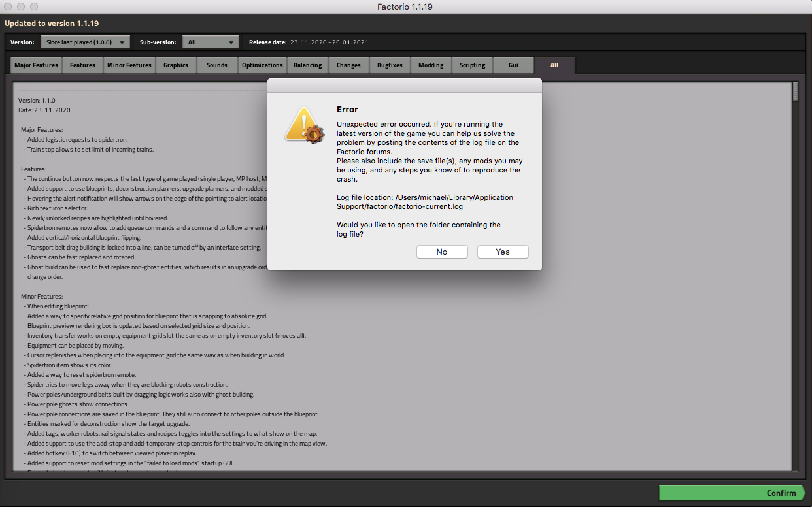
Task: Select the All tab
Action: click(x=554, y=65)
